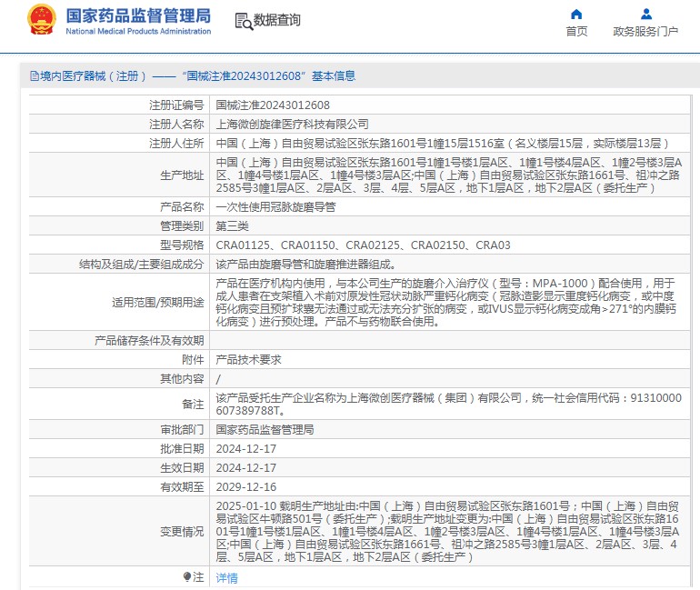Click 国家药品监督管理局 header title
Viewport: 700px width, 590px height.
pyautogui.click(x=138, y=15)
